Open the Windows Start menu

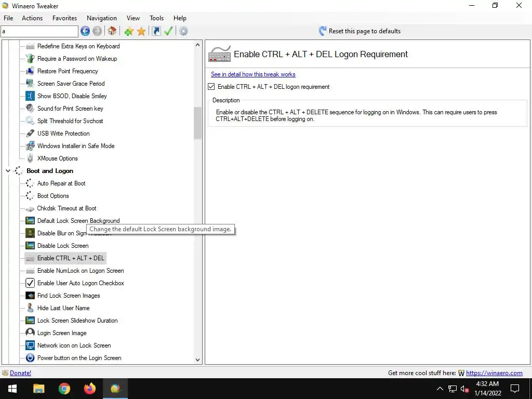tap(12, 389)
